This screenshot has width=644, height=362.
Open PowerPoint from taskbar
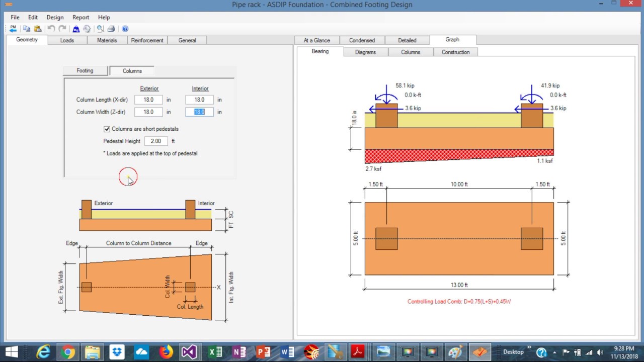click(x=263, y=352)
